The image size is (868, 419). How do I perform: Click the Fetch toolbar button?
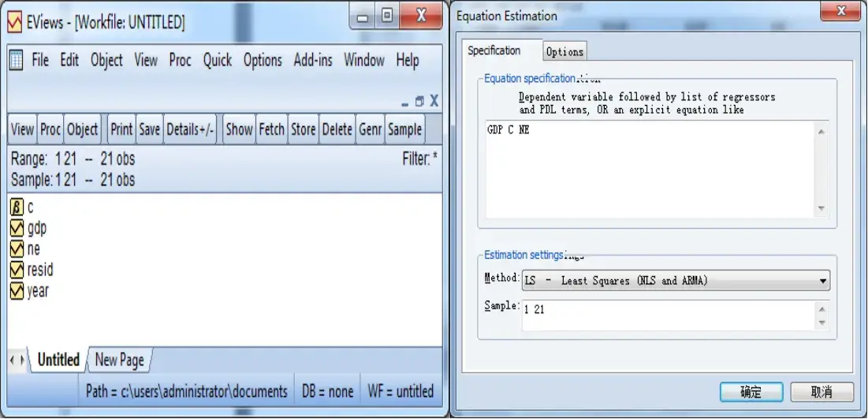pyautogui.click(x=272, y=129)
